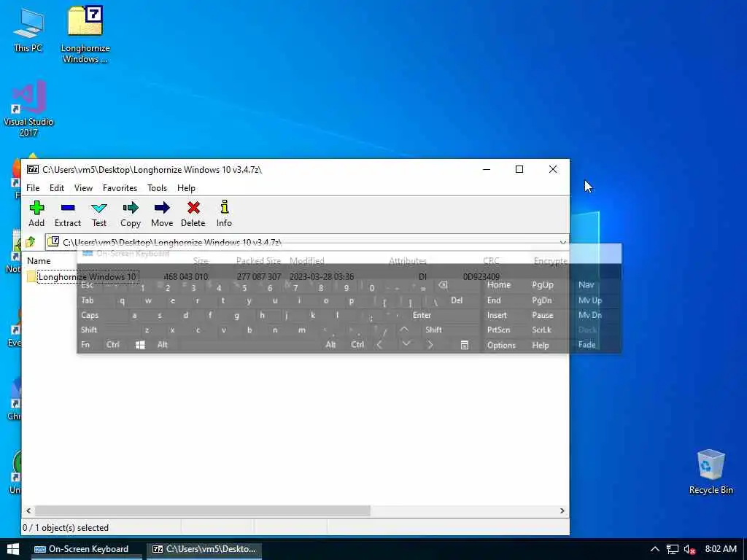Screen dimensions: 747x560
Task: Click the network tray icon
Action: [x=672, y=549]
